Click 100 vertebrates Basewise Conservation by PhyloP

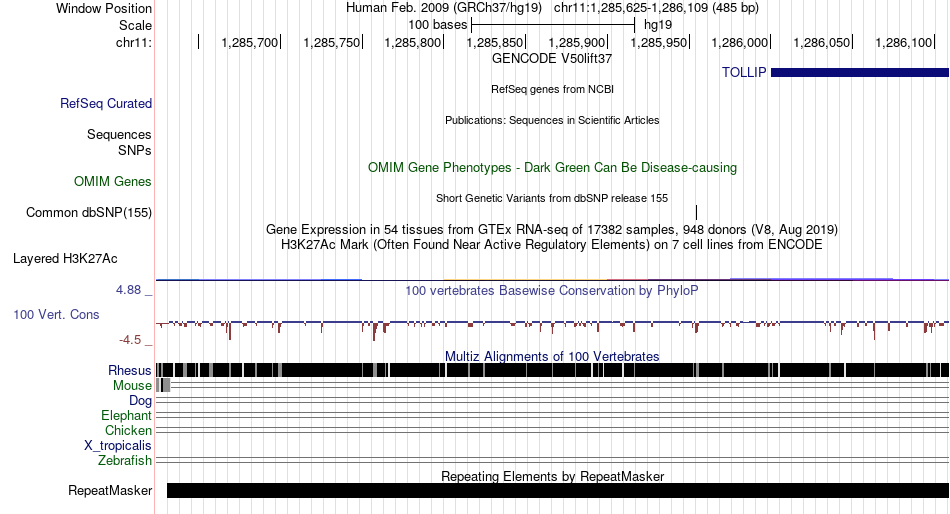pyautogui.click(x=552, y=290)
